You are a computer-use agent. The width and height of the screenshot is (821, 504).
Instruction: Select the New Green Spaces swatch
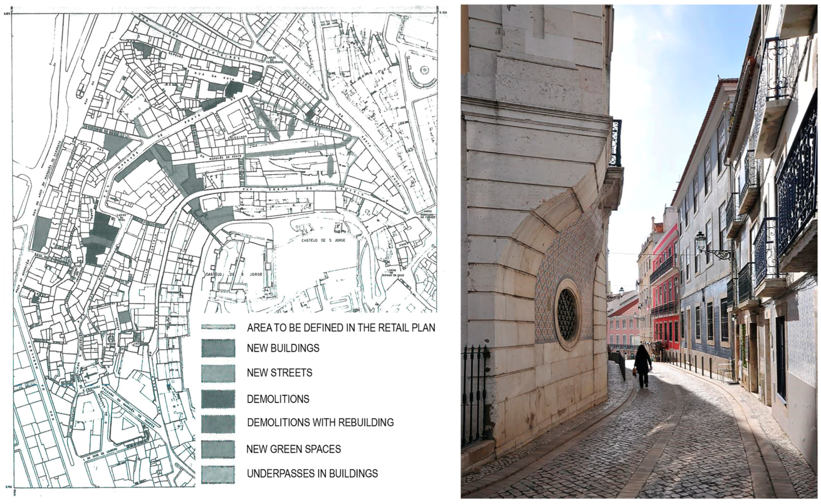218,449
